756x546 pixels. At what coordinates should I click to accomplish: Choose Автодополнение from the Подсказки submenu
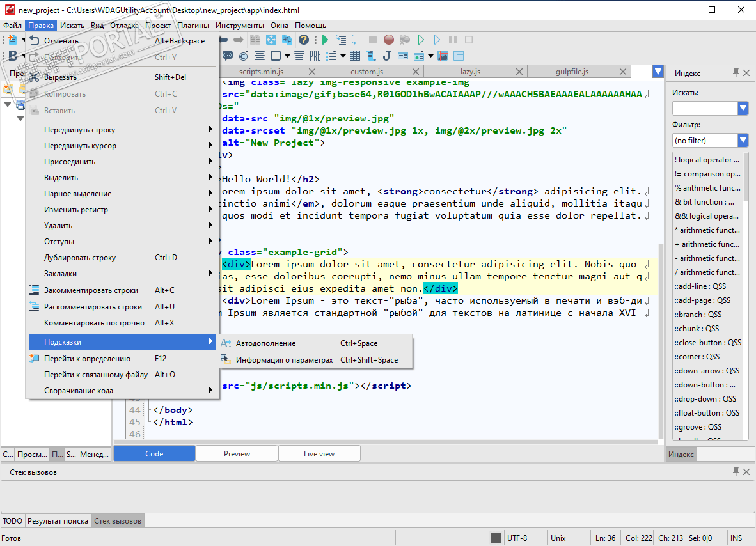[265, 343]
